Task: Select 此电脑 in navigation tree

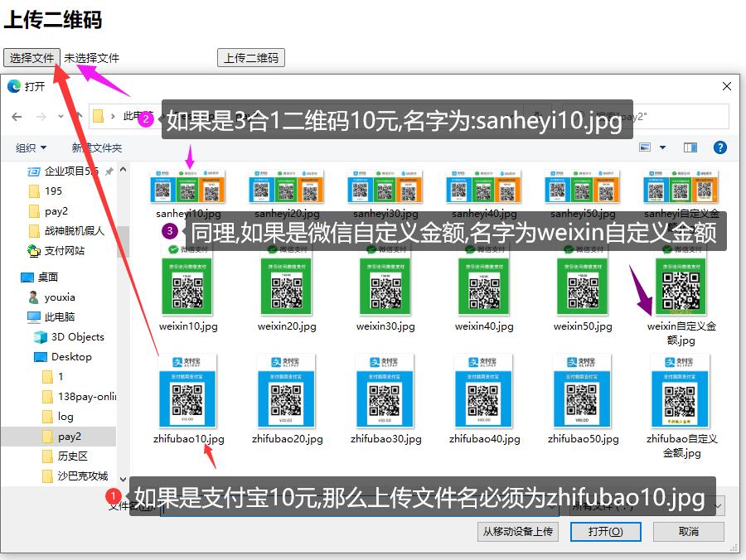Action: pyautogui.click(x=51, y=317)
